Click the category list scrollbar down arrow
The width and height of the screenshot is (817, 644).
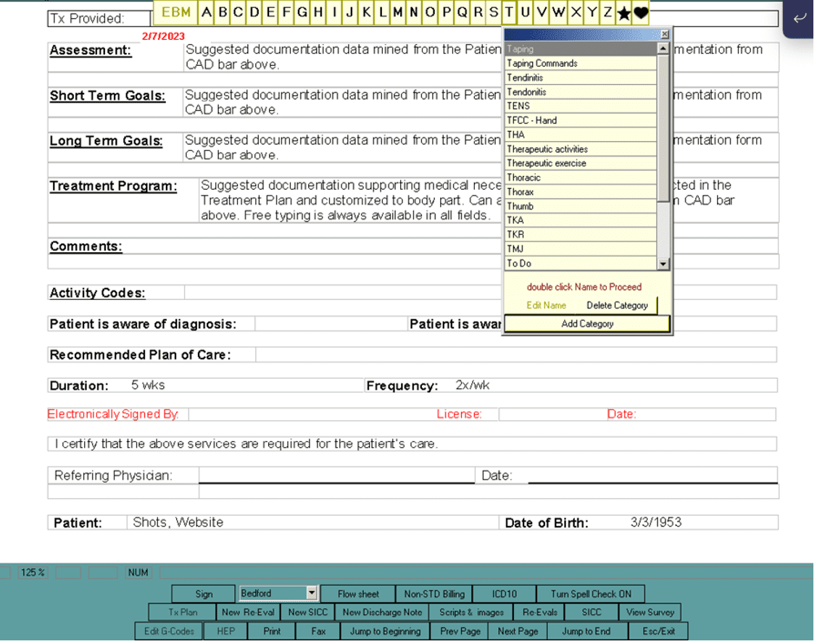(x=663, y=263)
